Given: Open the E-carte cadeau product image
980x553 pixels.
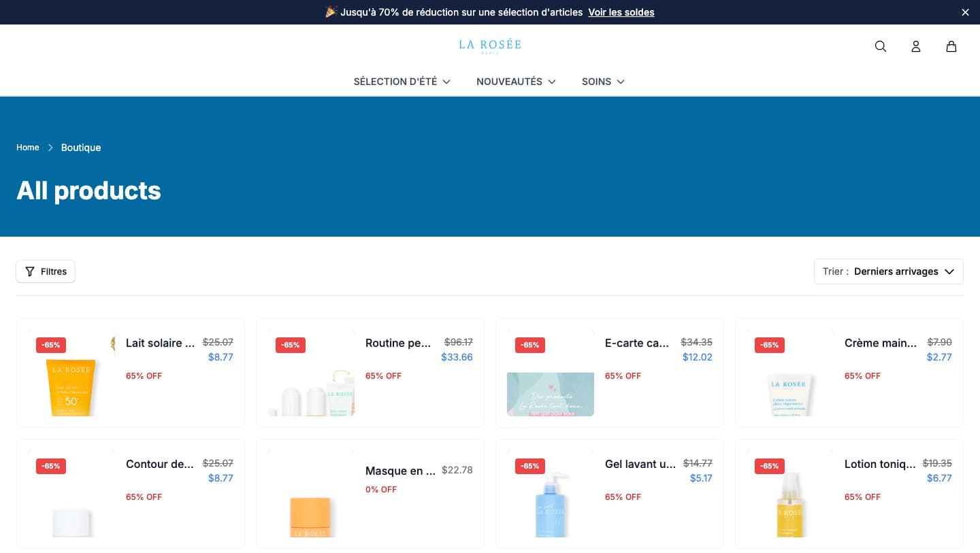Looking at the screenshot, I should tap(551, 373).
